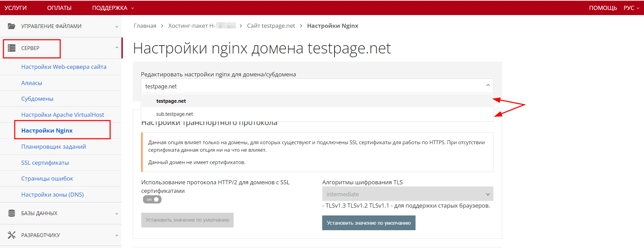This screenshot has width=644, height=248.
Task: Open the TLS algorithms intermediate dropdown
Action: pos(408,194)
